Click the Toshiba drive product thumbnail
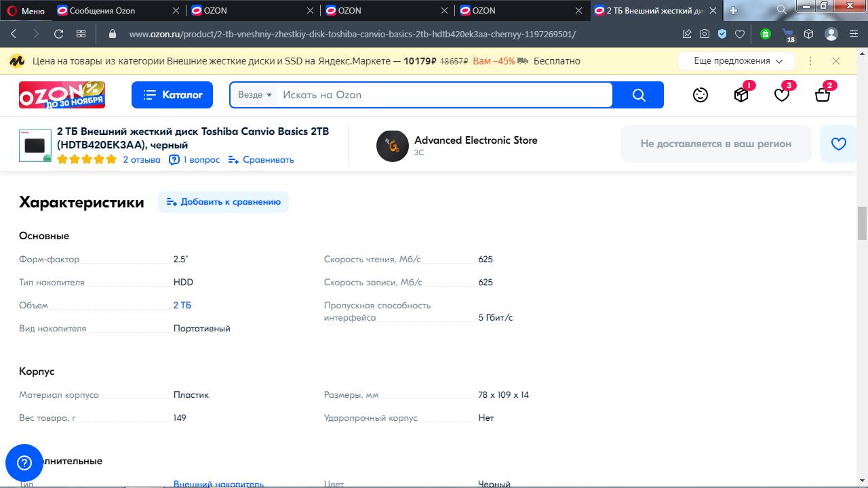The image size is (868, 488). [35, 145]
